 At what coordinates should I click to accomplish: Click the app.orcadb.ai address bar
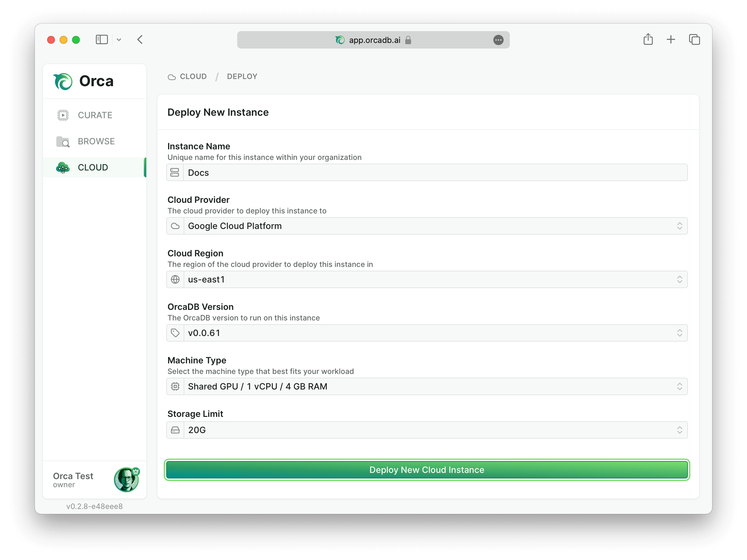coord(373,40)
